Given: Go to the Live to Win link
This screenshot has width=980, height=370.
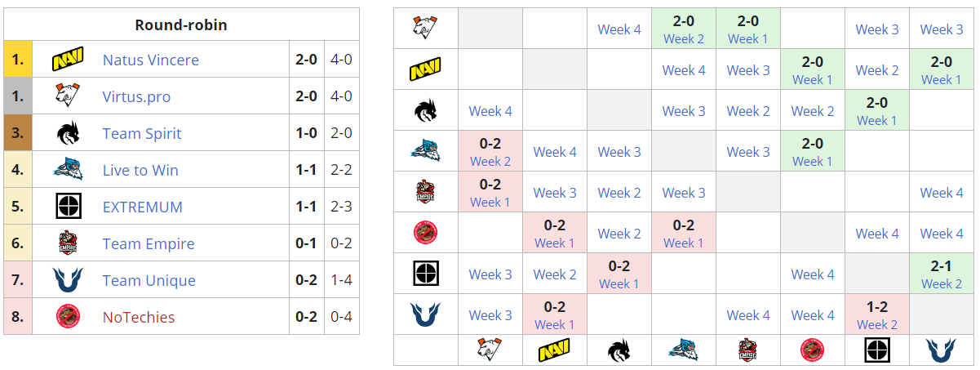Looking at the screenshot, I should coord(140,171).
